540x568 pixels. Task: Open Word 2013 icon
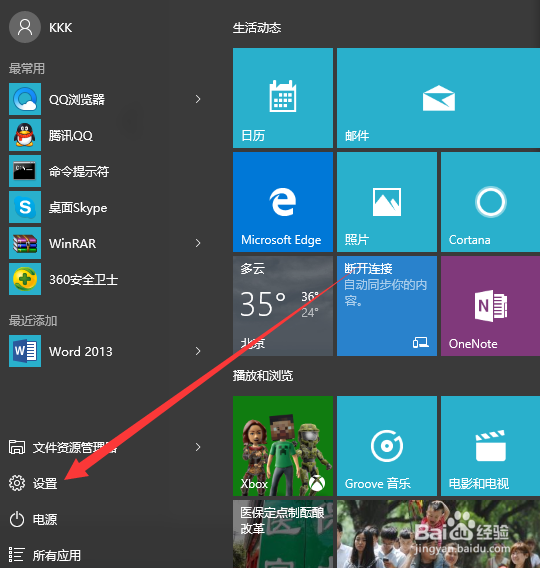click(25, 351)
